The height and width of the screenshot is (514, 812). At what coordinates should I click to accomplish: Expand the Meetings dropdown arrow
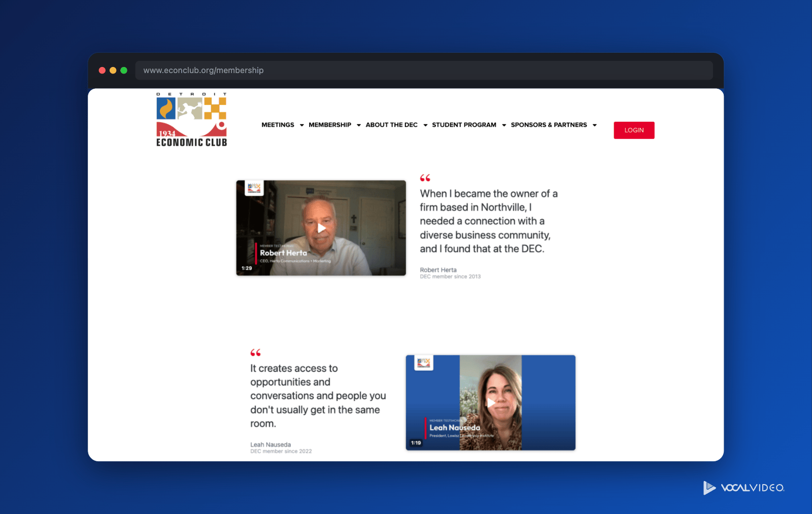[x=302, y=125]
